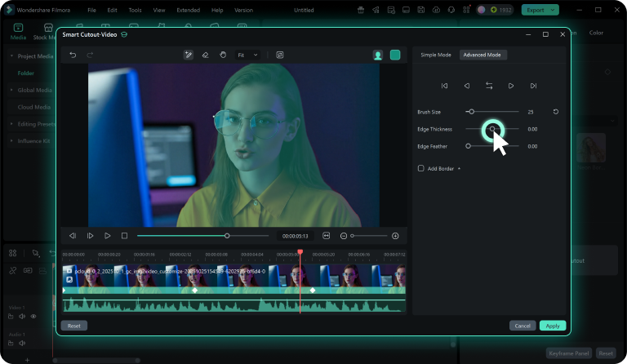This screenshot has height=364, width=627.
Task: Click the Reset button in cutout dialog
Action: tap(73, 326)
